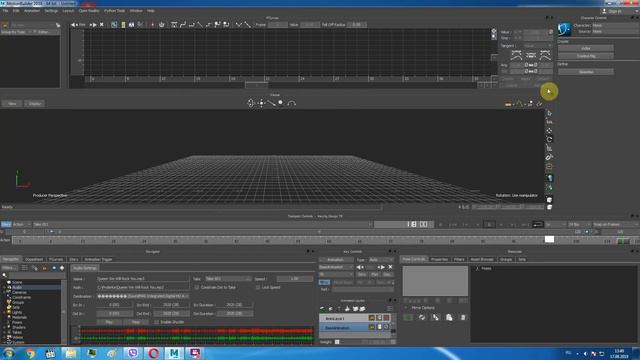The height and width of the screenshot is (360, 640).
Task: Select the Rotate tool in the viewer toolbar
Action: click(x=549, y=139)
